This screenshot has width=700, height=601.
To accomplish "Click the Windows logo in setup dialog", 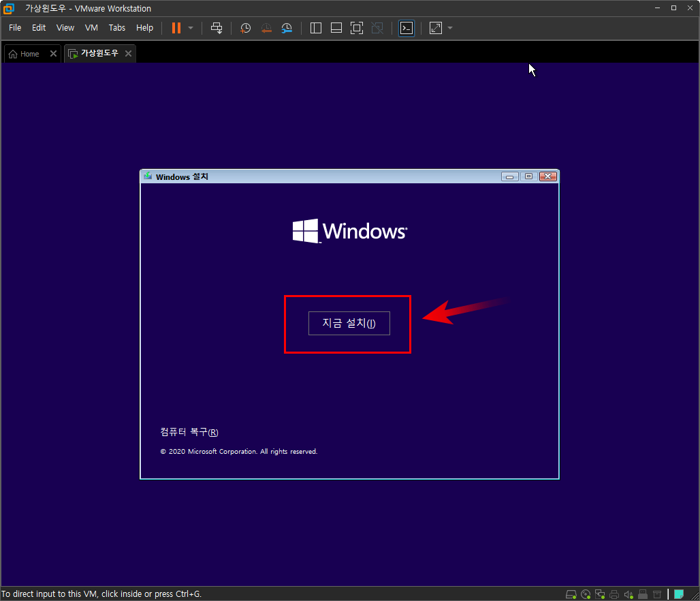I will click(x=349, y=231).
